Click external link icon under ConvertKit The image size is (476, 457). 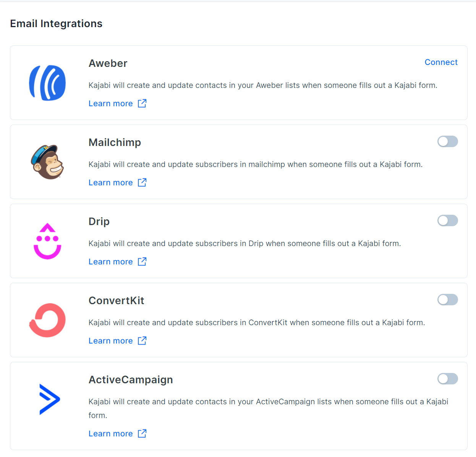[x=142, y=340]
